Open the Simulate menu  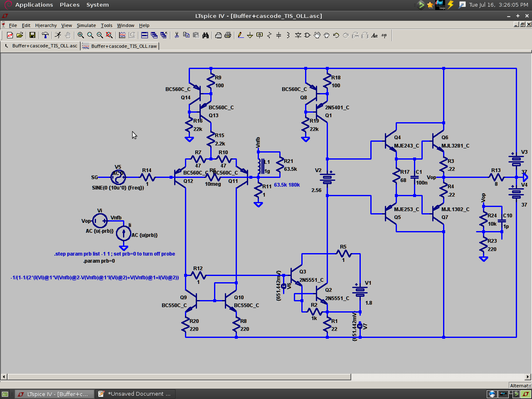(x=86, y=25)
